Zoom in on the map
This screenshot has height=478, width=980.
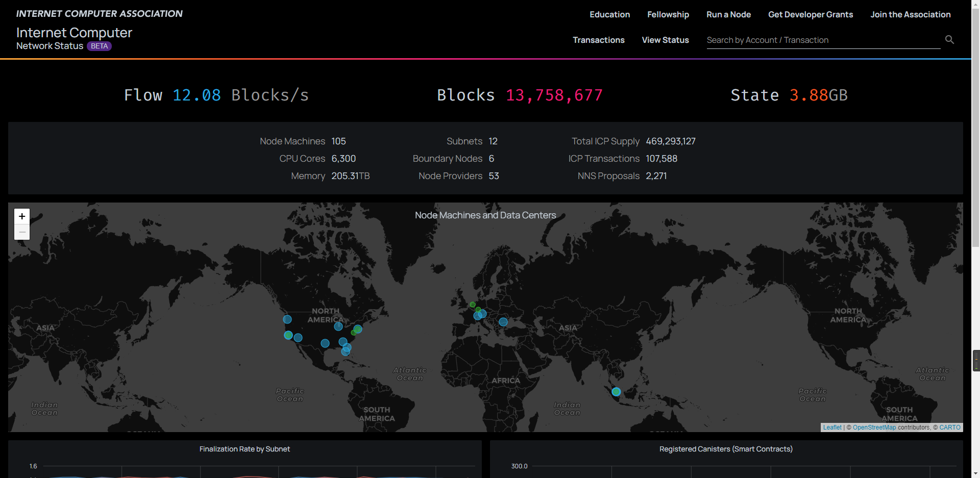coord(22,216)
